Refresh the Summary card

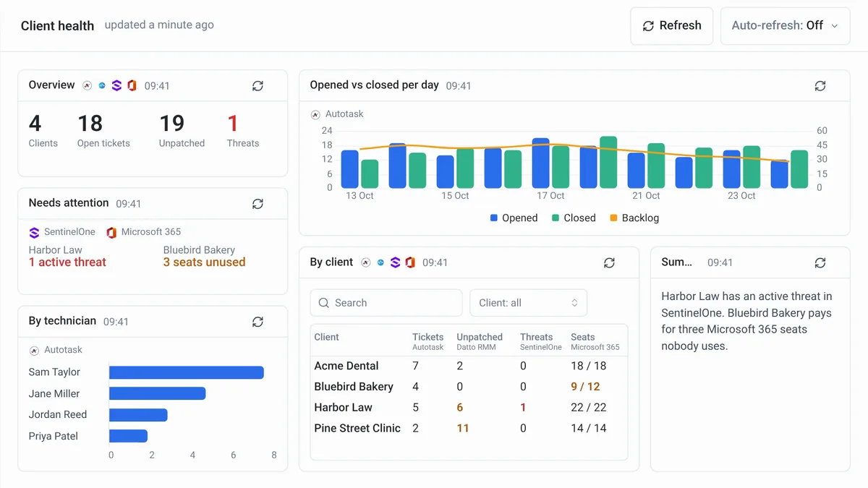coord(820,263)
